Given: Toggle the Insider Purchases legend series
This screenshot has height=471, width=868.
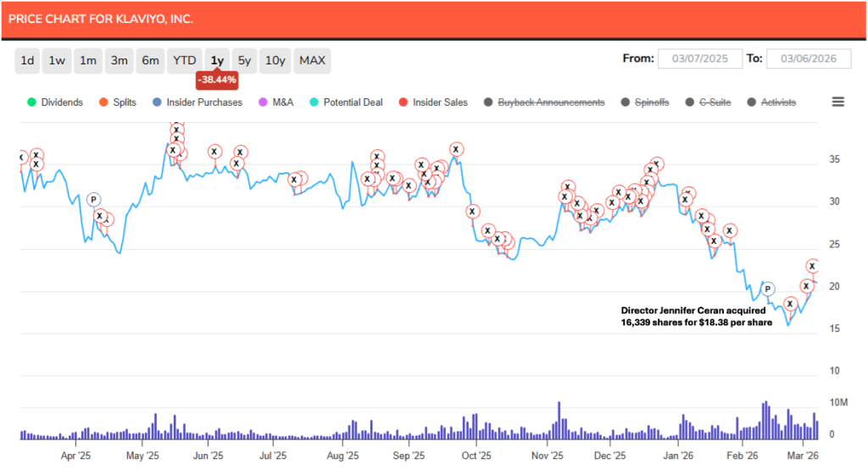Looking at the screenshot, I should pyautogui.click(x=197, y=103).
